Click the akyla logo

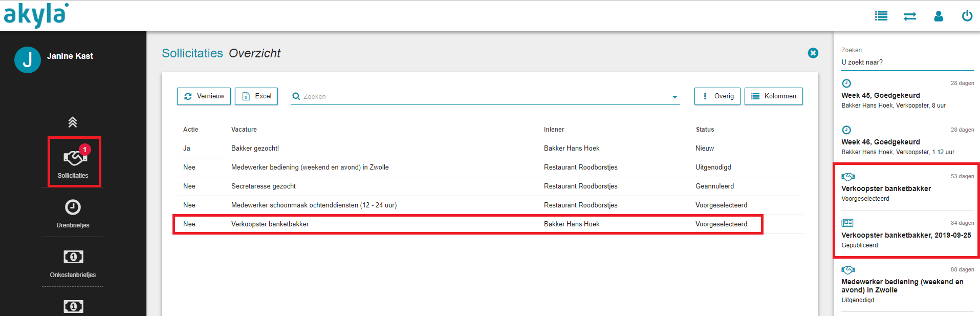pyautogui.click(x=36, y=15)
